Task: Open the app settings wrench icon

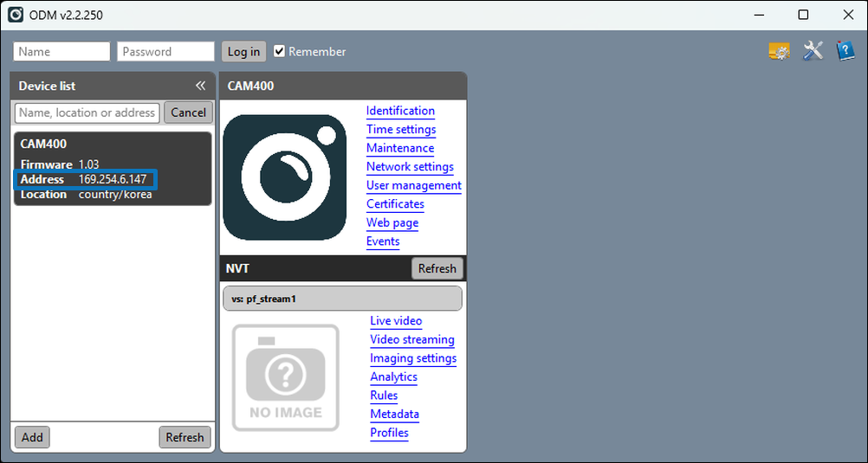Action: click(x=813, y=51)
